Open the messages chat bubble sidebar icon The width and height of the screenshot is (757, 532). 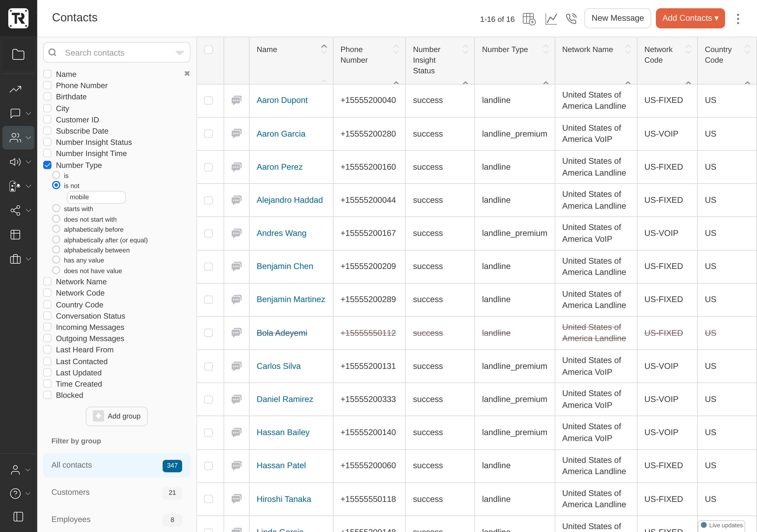click(15, 113)
